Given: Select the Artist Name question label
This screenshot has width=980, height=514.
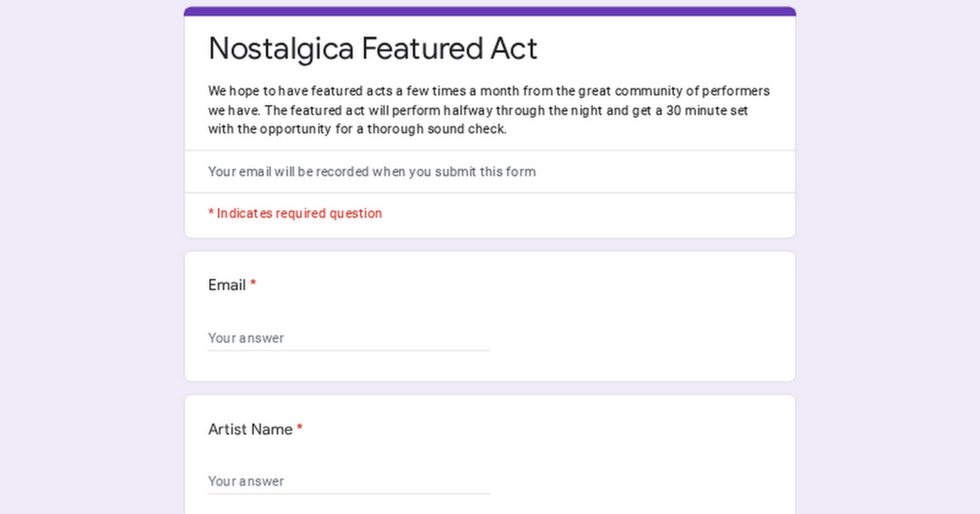Looking at the screenshot, I should pyautogui.click(x=250, y=429).
